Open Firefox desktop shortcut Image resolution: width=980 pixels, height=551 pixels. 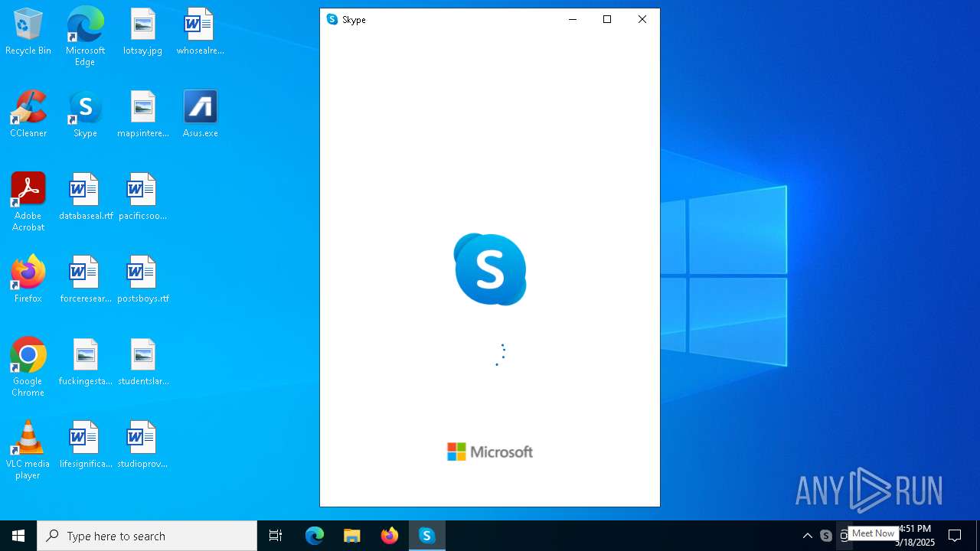(x=28, y=280)
